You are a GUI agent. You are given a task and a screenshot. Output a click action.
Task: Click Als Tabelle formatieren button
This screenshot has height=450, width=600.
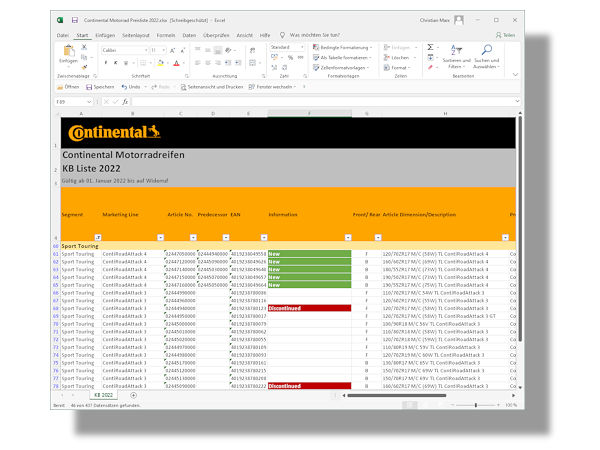tap(342, 57)
